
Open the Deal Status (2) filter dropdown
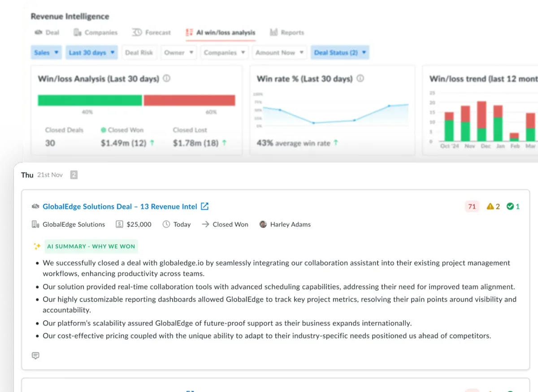340,52
